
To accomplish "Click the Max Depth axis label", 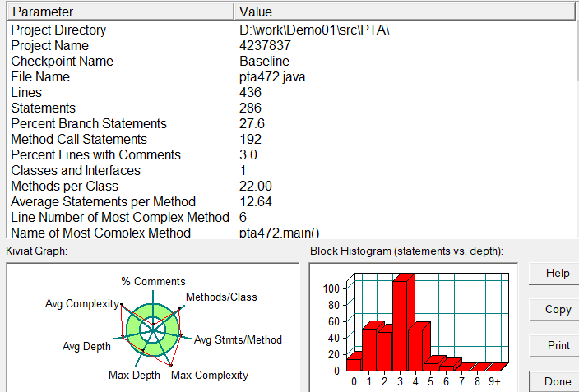I will point(134,375).
